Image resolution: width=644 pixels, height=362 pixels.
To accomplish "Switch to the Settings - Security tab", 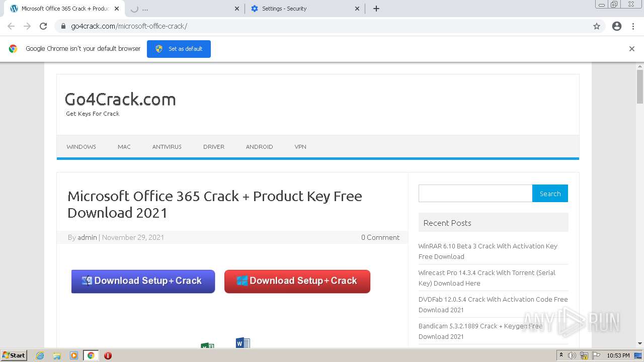I will pyautogui.click(x=305, y=9).
